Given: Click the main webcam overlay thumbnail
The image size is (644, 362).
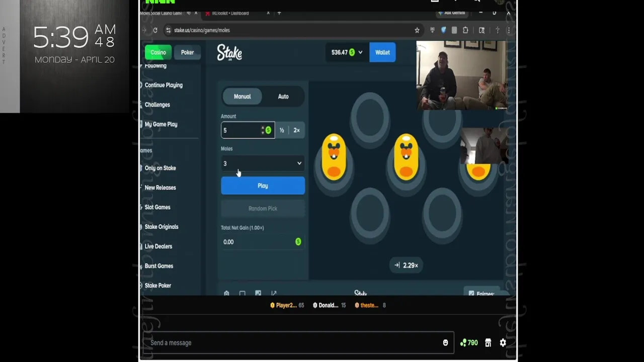Looking at the screenshot, I should [461, 75].
